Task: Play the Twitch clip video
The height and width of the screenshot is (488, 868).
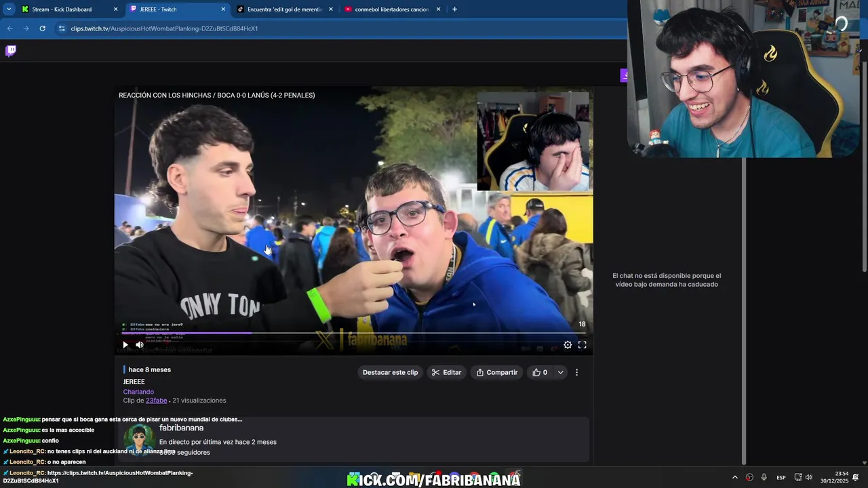Action: [125, 345]
